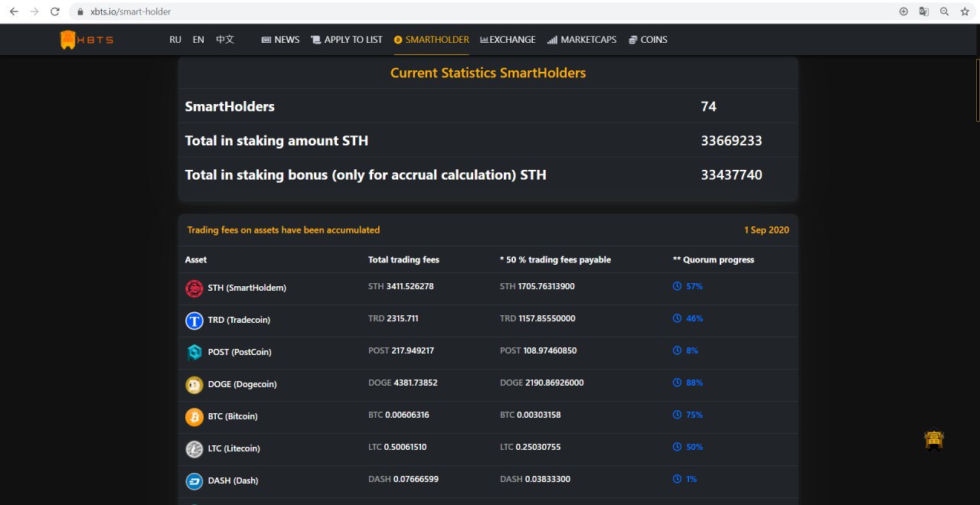Click the 1% quorum progress for DASH
This screenshot has width=980, height=505.
691,479
